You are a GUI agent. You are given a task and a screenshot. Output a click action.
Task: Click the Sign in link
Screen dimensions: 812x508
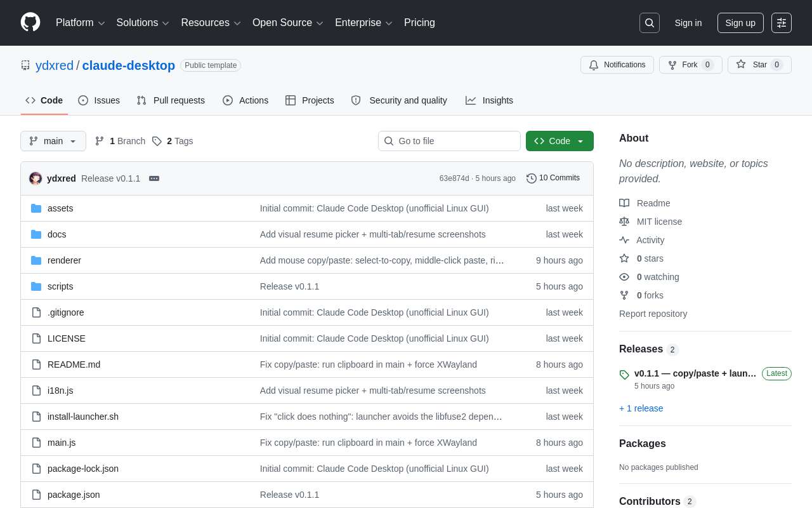(x=688, y=23)
